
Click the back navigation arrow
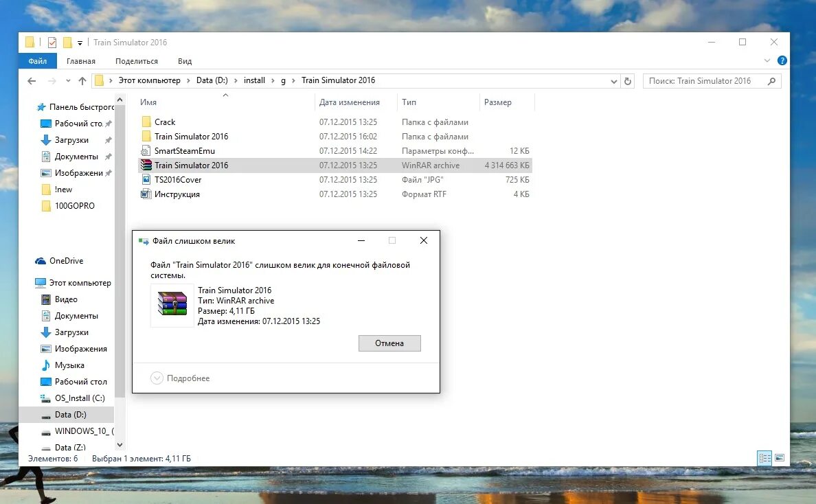click(x=32, y=80)
